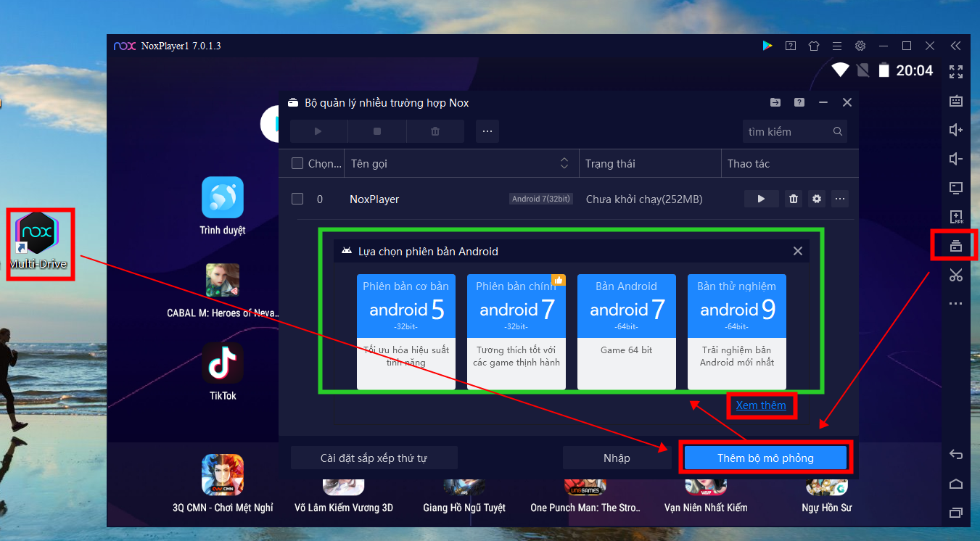
Task: Open keyboard mapping tool in sidebar
Action: click(x=956, y=101)
